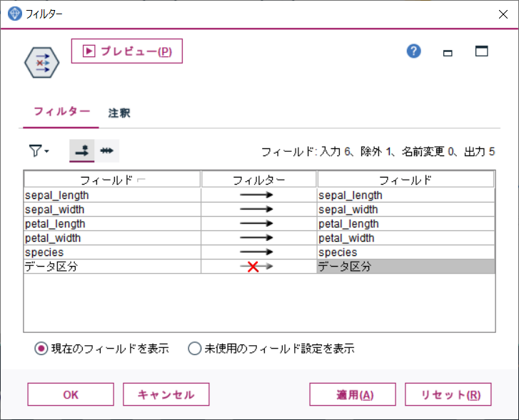Select 現在のフィールドを表示 radio button

(41, 349)
